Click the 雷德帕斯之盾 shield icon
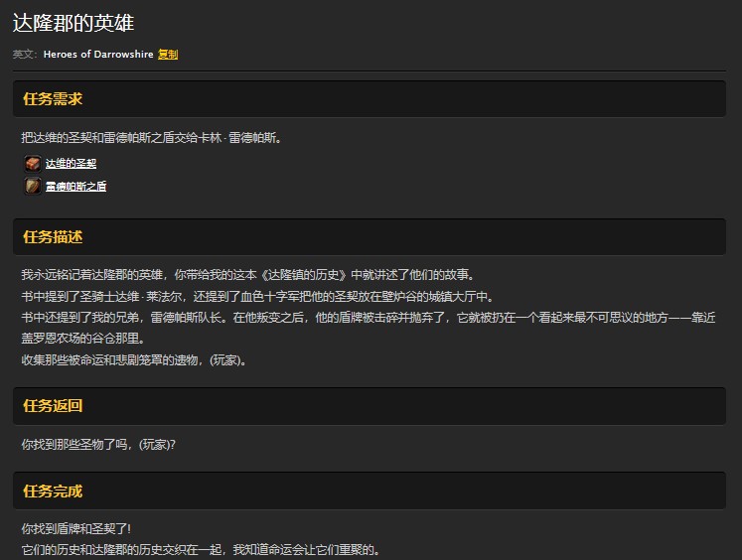Viewport: 742px width, 560px height. tap(33, 187)
